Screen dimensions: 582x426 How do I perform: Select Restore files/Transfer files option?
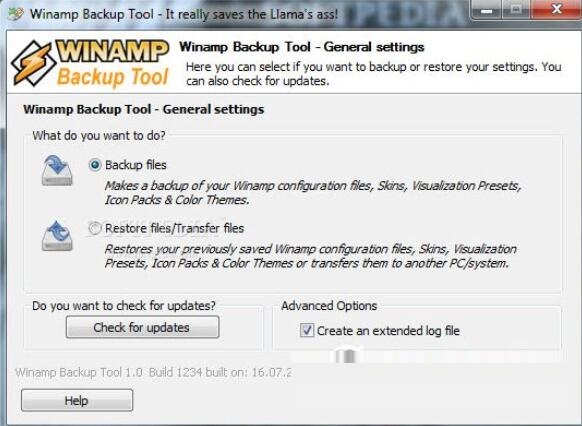pyautogui.click(x=95, y=228)
